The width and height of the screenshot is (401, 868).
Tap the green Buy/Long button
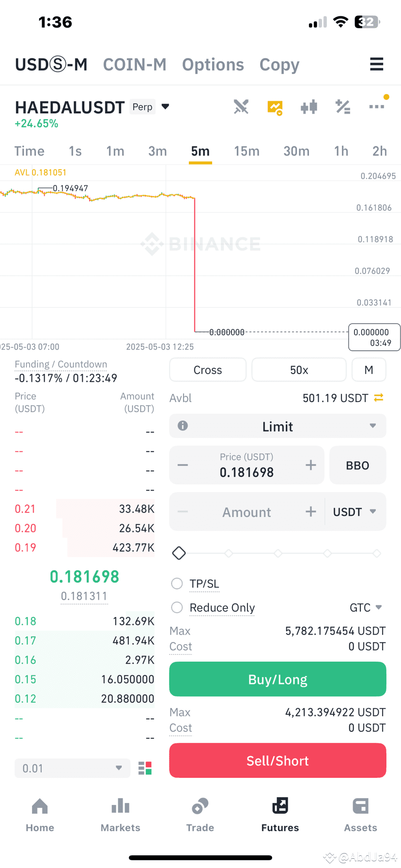tap(278, 679)
